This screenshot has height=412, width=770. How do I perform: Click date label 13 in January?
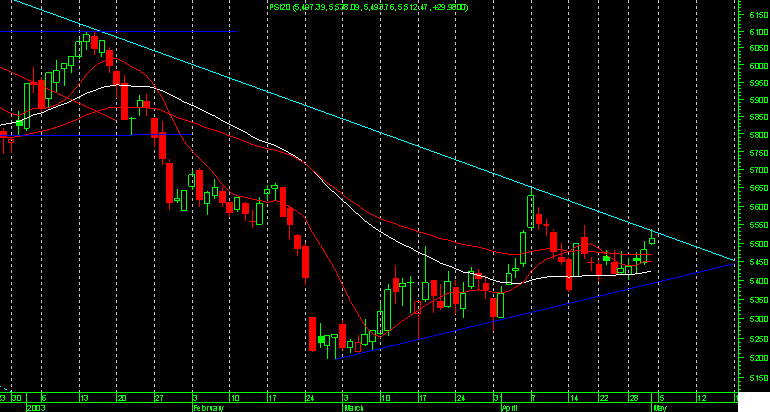point(84,398)
